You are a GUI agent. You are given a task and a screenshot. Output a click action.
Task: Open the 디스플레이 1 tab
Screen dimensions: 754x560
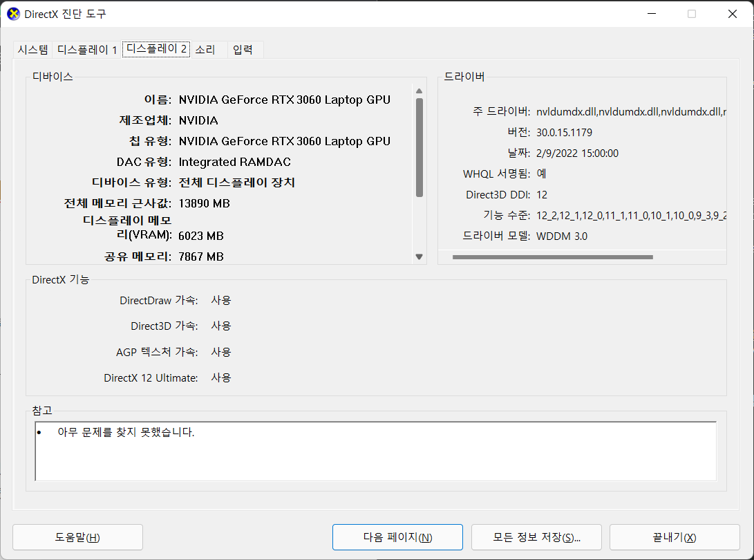tap(86, 50)
